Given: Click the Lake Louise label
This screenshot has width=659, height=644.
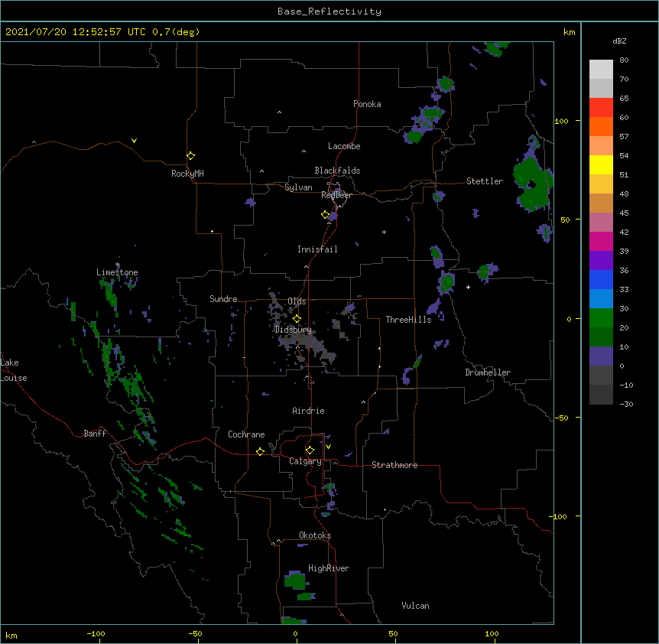Looking at the screenshot, I should pyautogui.click(x=14, y=370).
